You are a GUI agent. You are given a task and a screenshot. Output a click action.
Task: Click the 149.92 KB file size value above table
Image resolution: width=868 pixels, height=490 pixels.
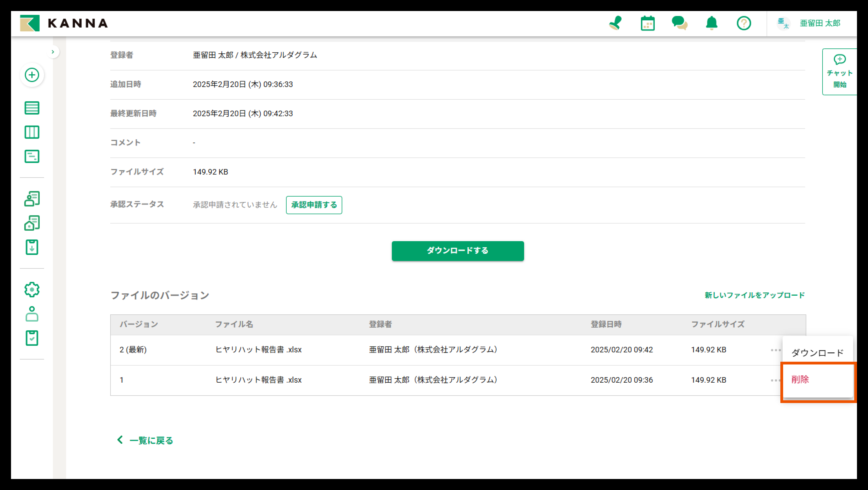tap(210, 172)
